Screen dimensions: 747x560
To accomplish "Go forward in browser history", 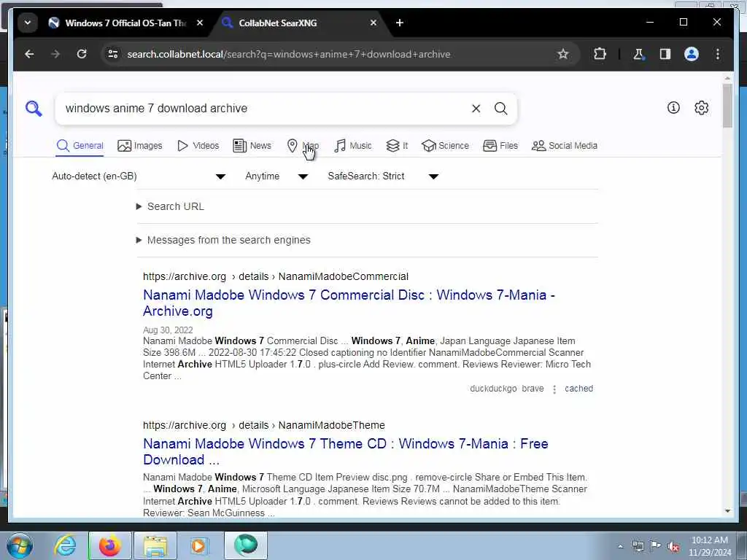I will 55,54.
